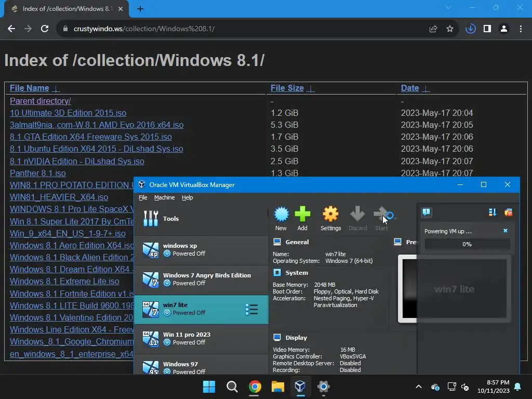Viewport: 532px width, 399px height.
Task: Open File Explorer from the taskbar
Action: [277, 387]
